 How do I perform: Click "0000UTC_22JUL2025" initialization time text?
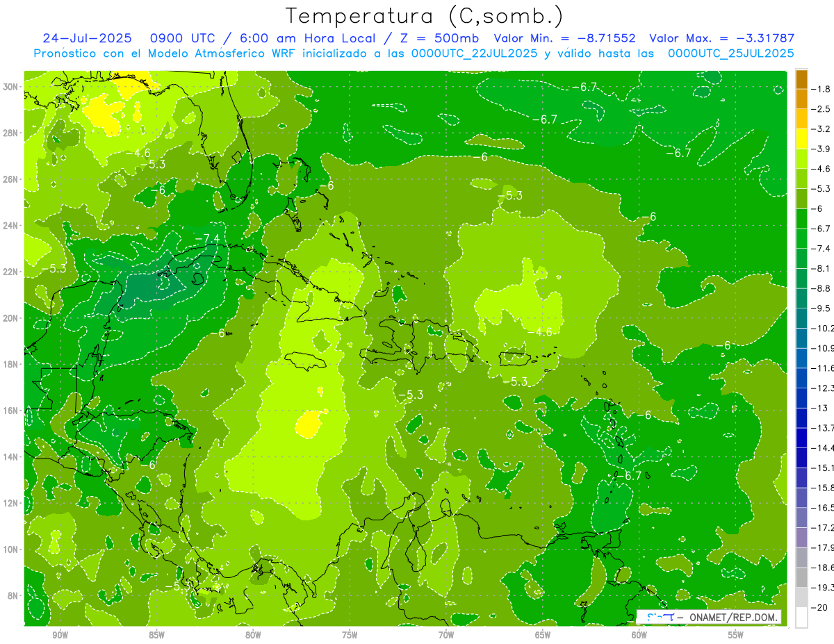click(475, 53)
